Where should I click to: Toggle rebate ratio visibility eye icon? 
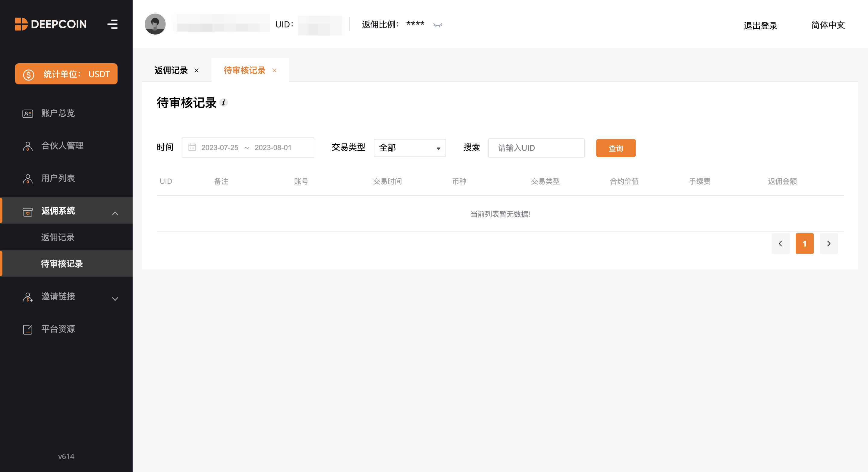click(x=437, y=25)
